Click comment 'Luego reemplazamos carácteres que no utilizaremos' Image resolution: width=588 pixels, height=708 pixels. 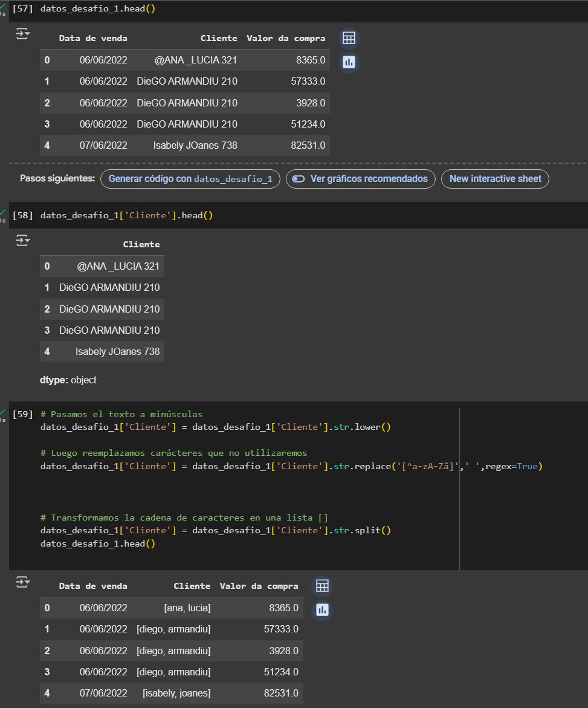point(173,453)
